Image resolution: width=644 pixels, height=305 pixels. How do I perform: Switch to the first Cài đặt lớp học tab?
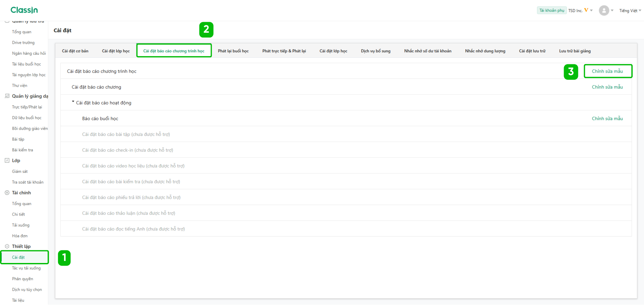[116, 51]
